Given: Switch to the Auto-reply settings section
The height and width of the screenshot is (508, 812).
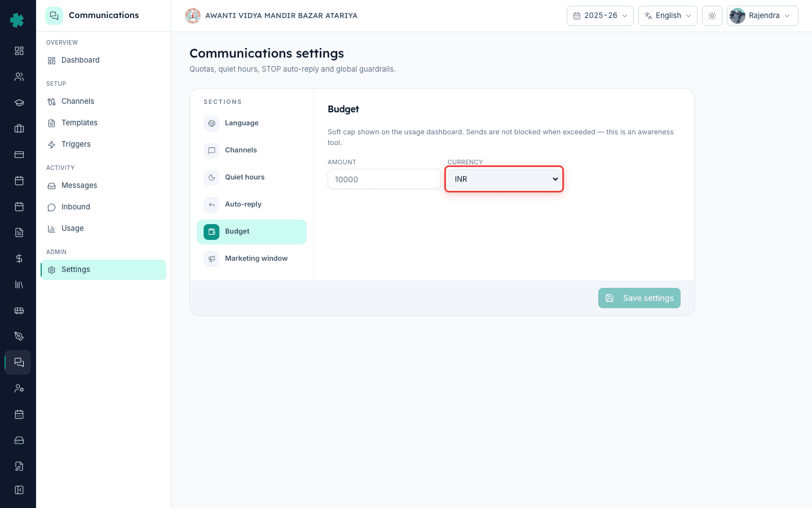Looking at the screenshot, I should point(251,204).
